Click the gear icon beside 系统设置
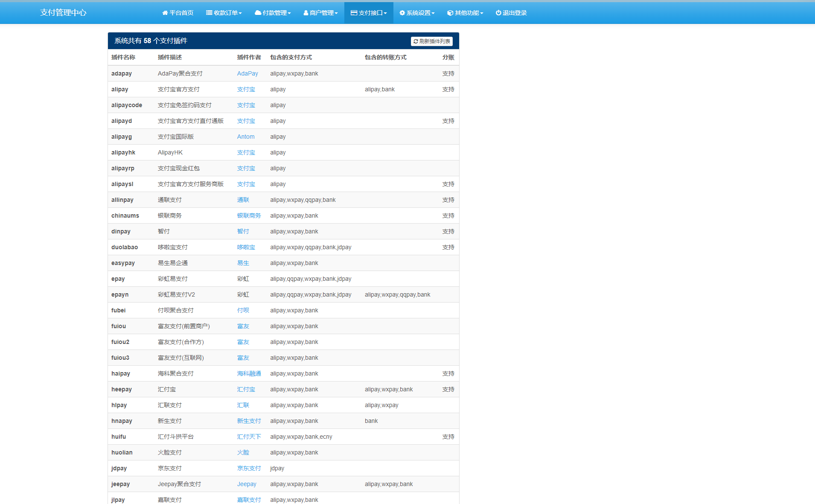This screenshot has width=815, height=504. click(x=402, y=13)
